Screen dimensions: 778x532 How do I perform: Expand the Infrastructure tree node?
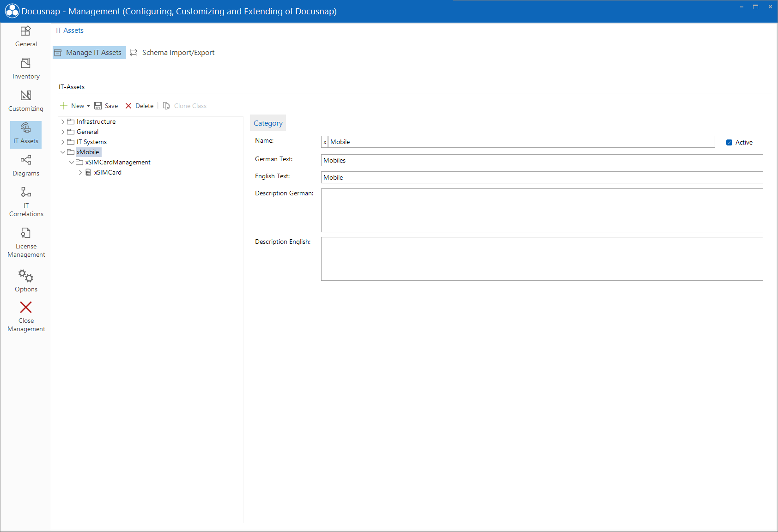63,121
